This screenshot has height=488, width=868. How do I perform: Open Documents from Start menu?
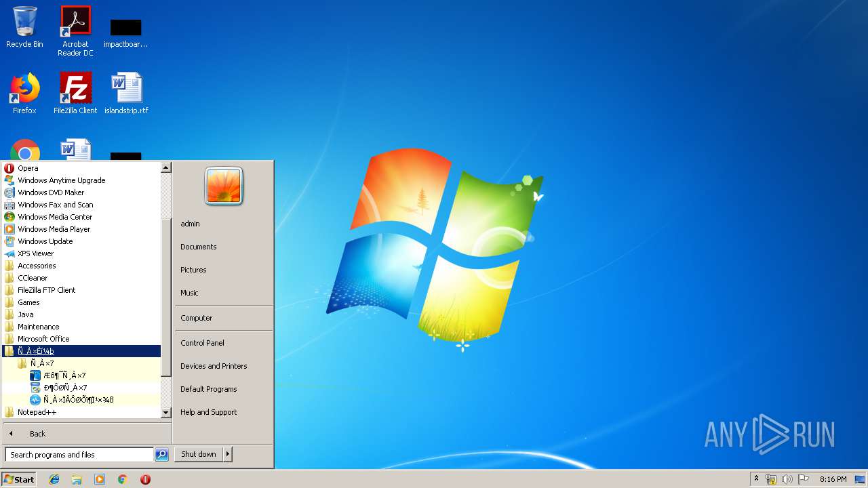click(x=223, y=247)
